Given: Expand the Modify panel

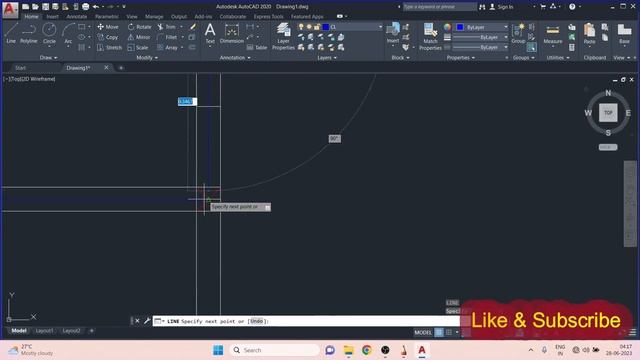Looking at the screenshot, I should tap(147, 58).
